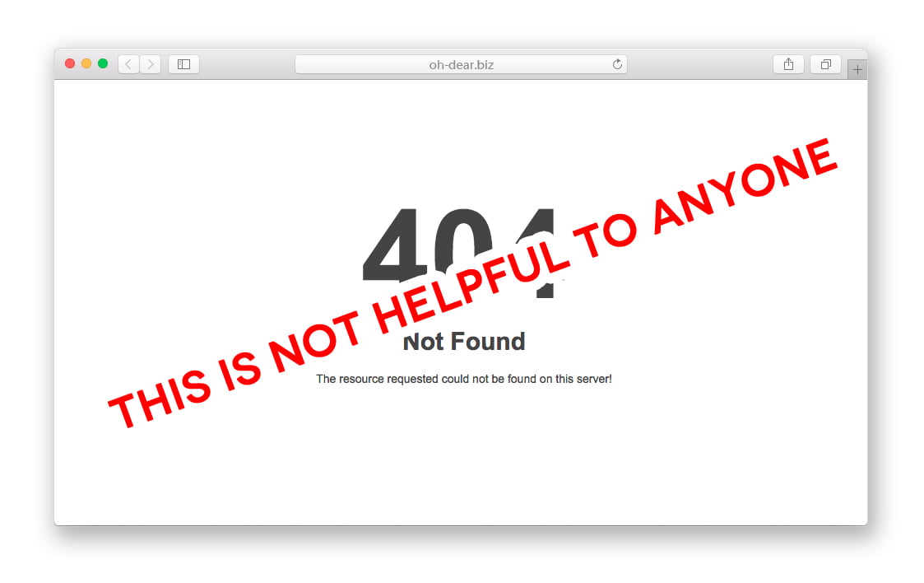Image resolution: width=924 pixels, height=583 pixels.
Task: Enter full screen using green button
Action: point(103,63)
